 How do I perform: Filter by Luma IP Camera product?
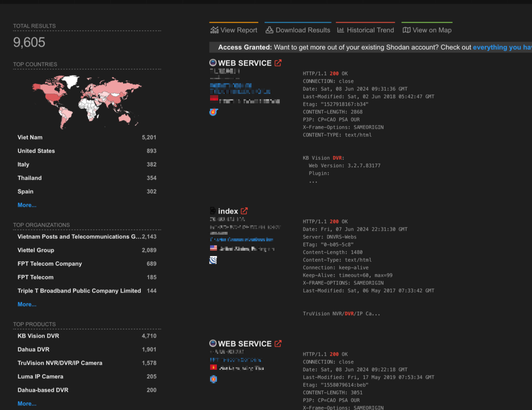coord(87,376)
